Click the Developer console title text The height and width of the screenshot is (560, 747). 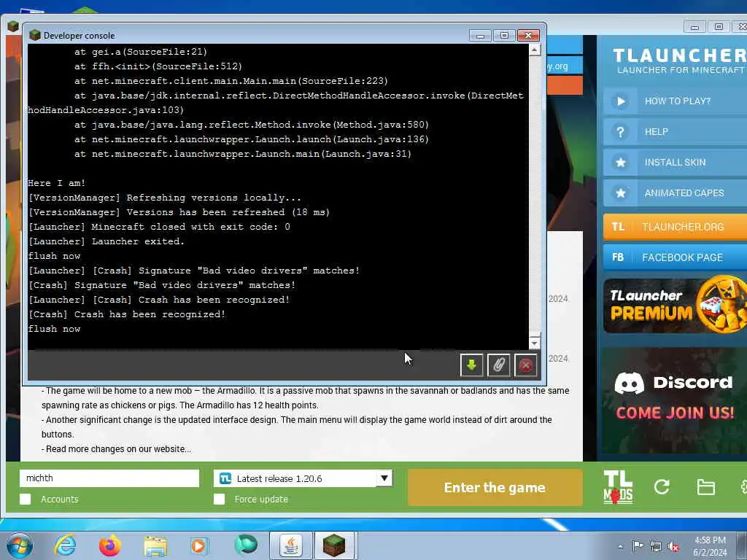(x=79, y=36)
